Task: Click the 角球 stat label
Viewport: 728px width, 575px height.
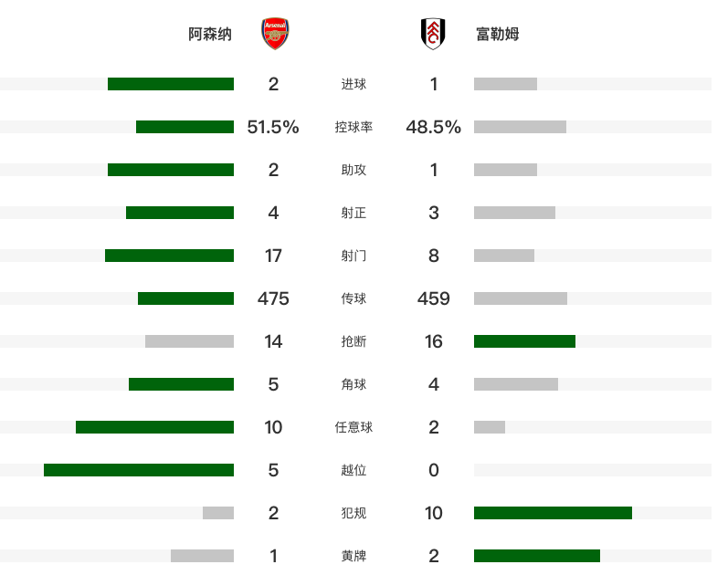Action: [353, 384]
